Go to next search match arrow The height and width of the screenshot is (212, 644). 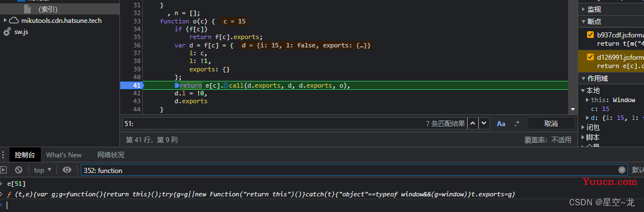tap(484, 123)
